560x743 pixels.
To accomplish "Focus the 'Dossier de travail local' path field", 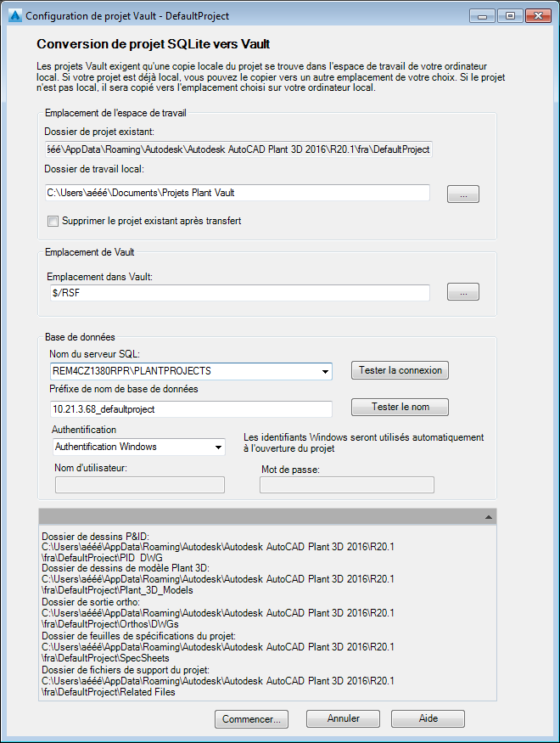I will (238, 193).
